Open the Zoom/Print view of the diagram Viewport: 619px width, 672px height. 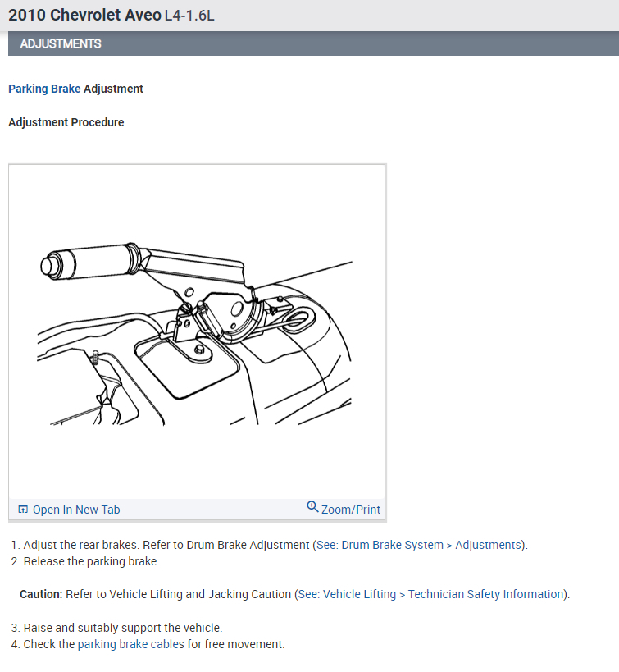350,510
